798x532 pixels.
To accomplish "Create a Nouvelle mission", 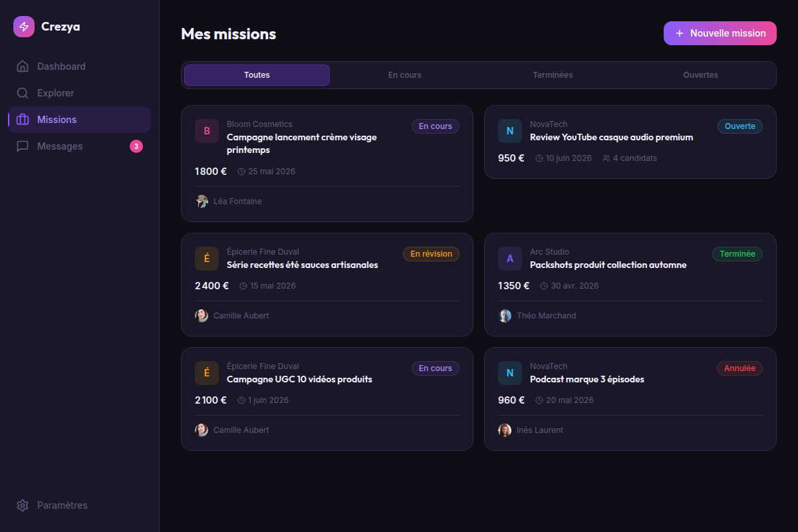I will click(720, 33).
